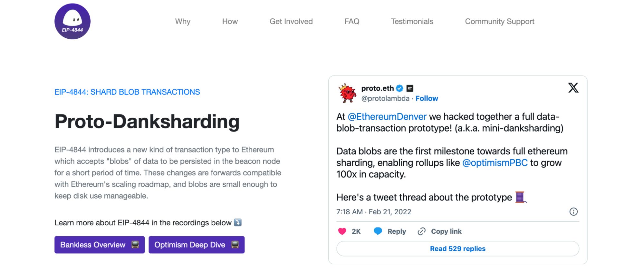Follow the @protolambda account
Screen dimensions: 644x272
427,98
